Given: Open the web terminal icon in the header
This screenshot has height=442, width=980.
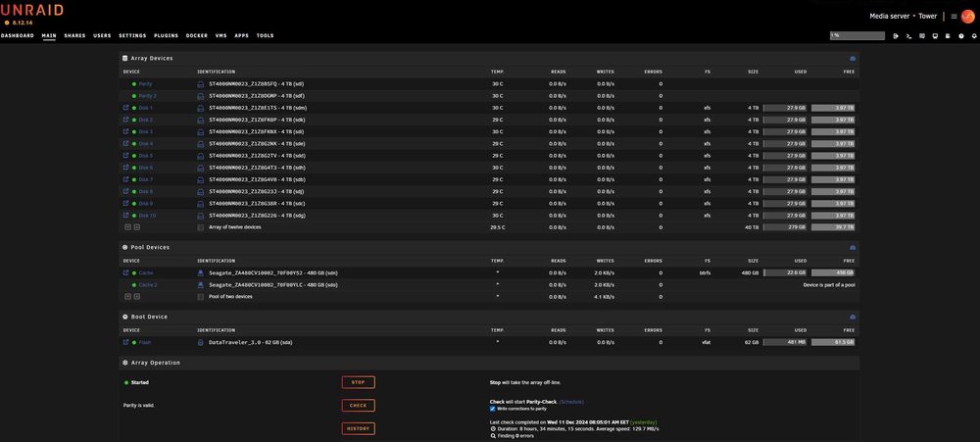Looking at the screenshot, I should 908,35.
